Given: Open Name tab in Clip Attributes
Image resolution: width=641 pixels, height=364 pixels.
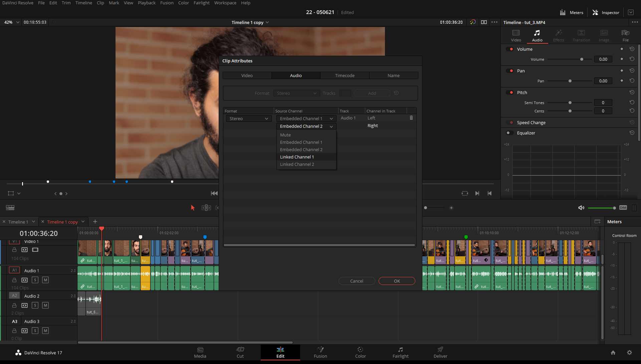Looking at the screenshot, I should coord(393,75).
